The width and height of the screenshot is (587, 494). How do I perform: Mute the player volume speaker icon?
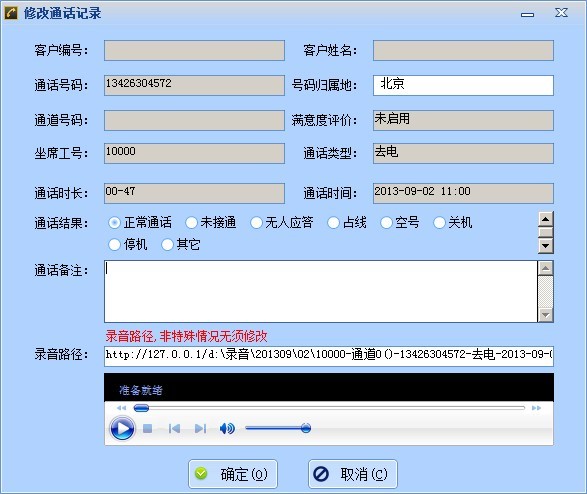227,429
